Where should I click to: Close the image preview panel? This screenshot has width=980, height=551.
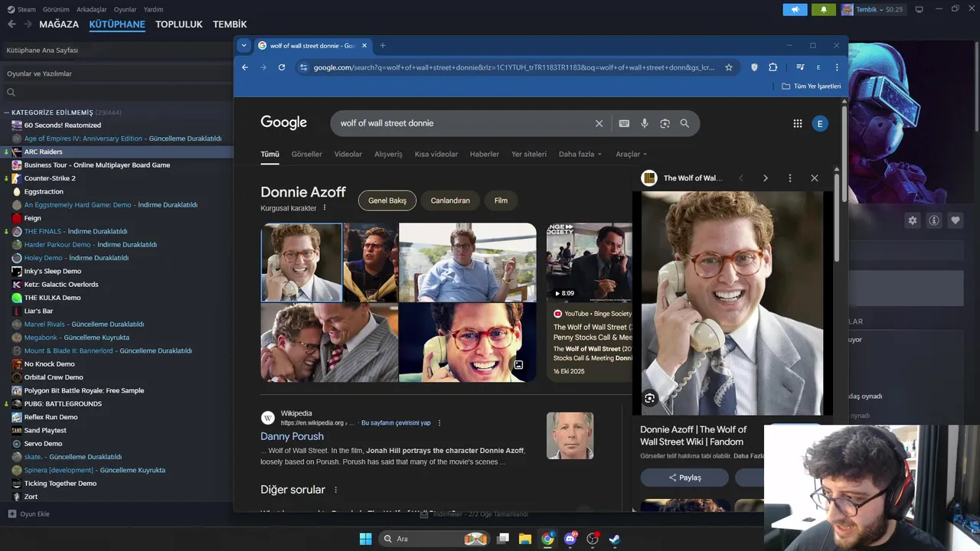click(x=814, y=178)
